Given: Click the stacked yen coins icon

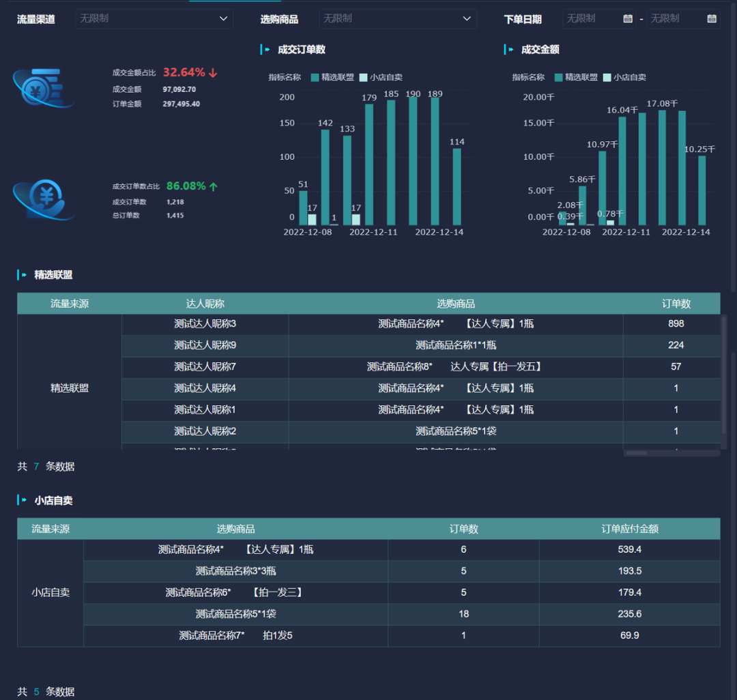Looking at the screenshot, I should coord(42,87).
